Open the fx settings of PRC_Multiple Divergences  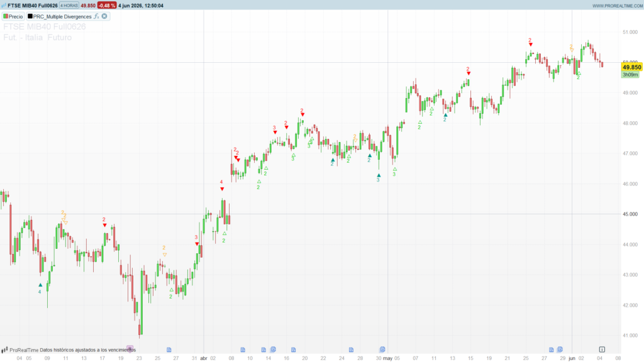tap(96, 16)
